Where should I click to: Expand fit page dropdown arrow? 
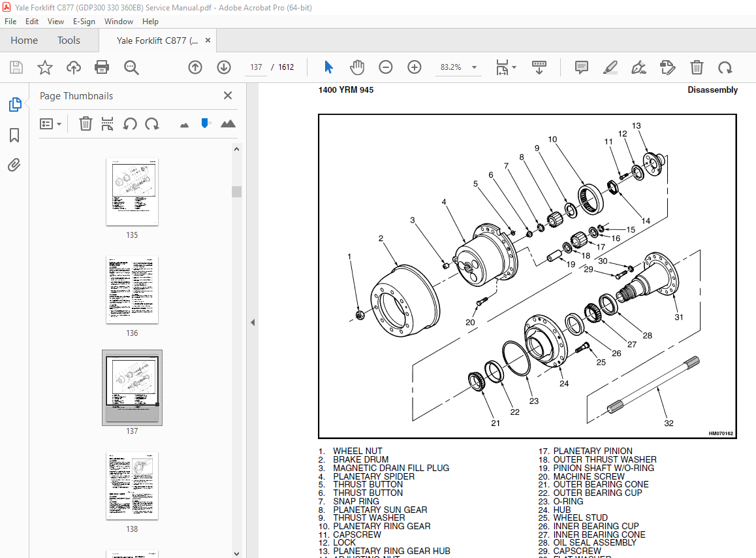tap(514, 67)
